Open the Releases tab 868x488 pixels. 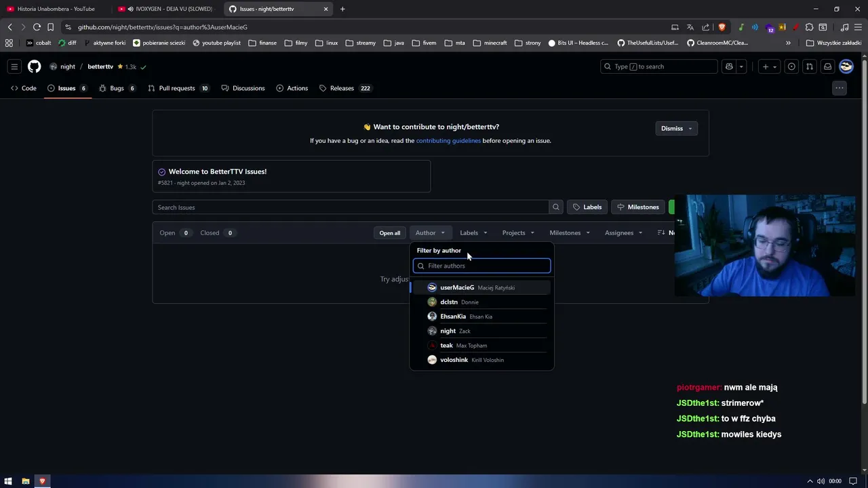[x=345, y=88]
